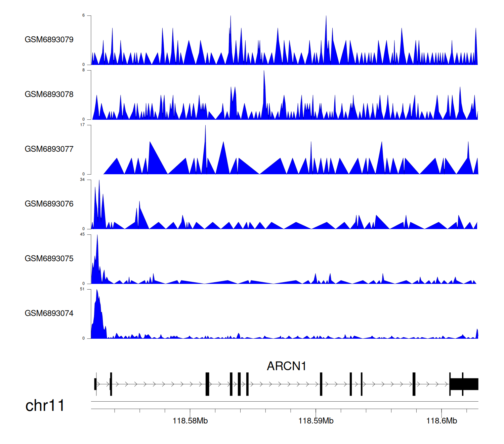Click the y-axis maximum value 17
Image resolution: width=504 pixels, height=444 pixels.
[x=82, y=125]
